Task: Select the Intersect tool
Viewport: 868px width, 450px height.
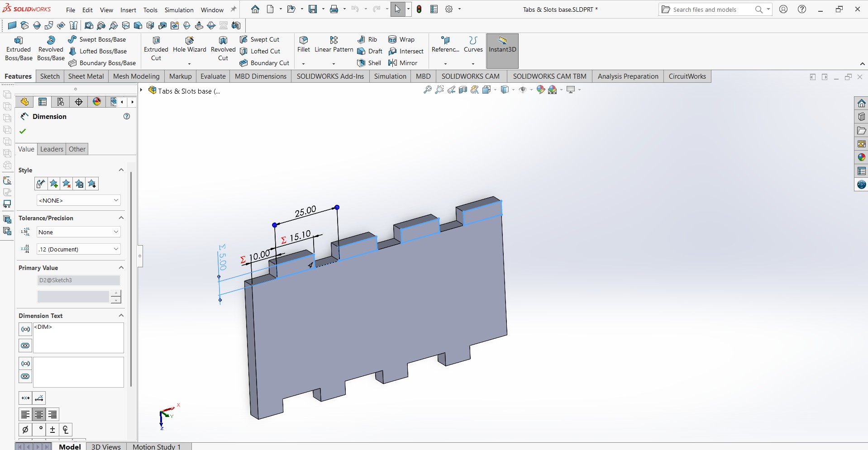Action: 406,51
